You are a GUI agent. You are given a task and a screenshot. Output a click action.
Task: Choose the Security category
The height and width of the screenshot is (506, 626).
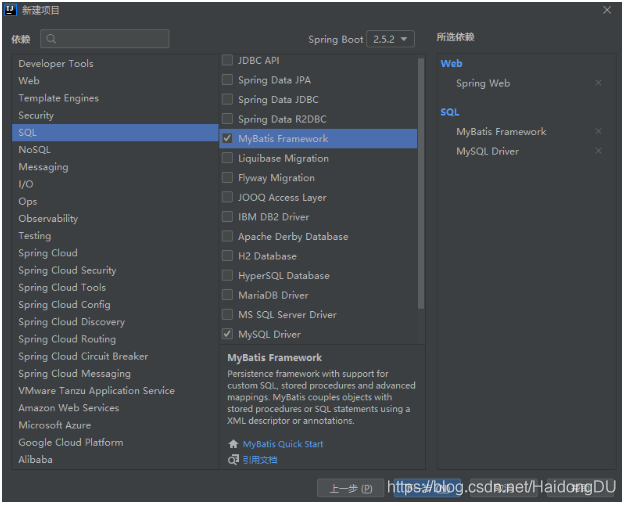(115, 115)
